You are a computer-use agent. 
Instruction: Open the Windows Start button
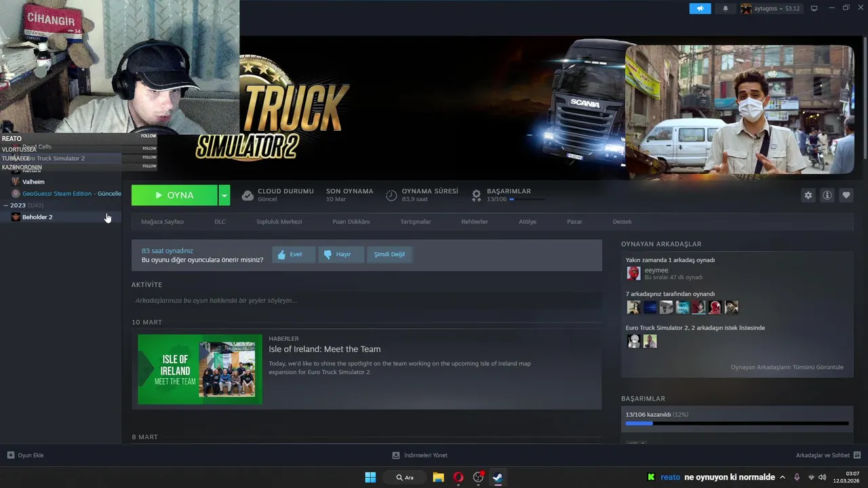coord(370,477)
